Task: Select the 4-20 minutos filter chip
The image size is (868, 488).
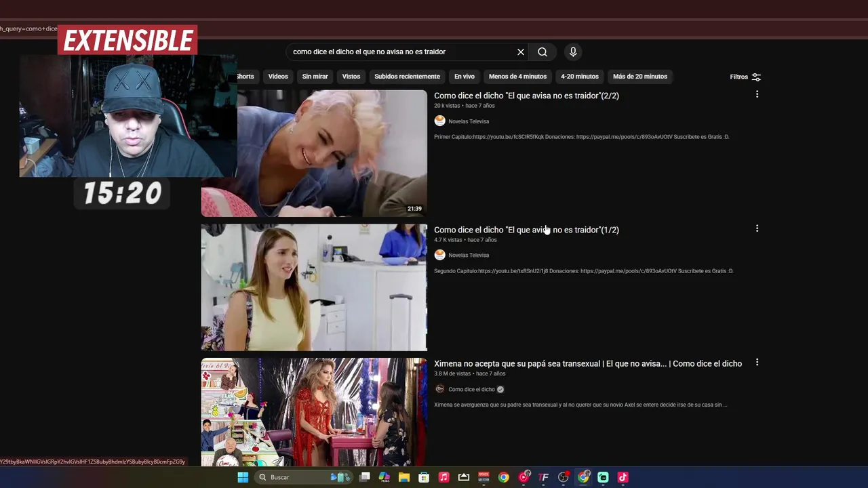Action: 580,77
